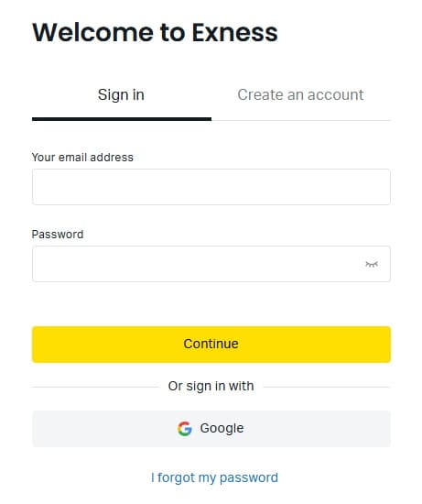
Task: Focus the Password input field
Action: click(x=211, y=264)
